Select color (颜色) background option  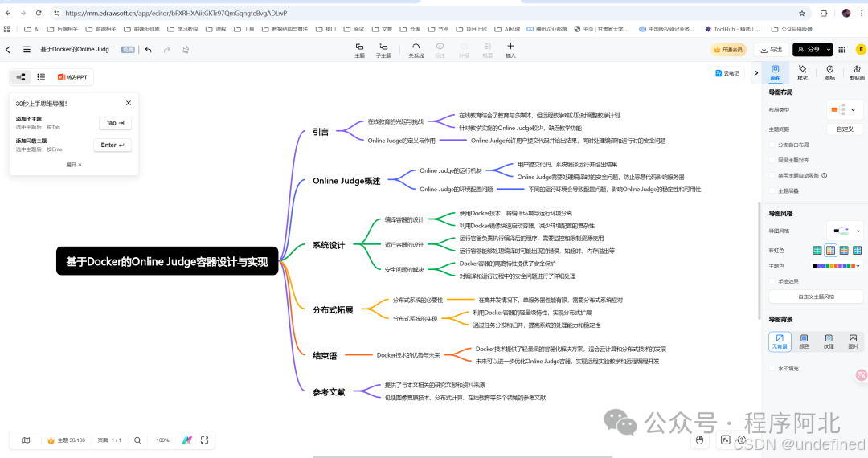[x=804, y=341]
